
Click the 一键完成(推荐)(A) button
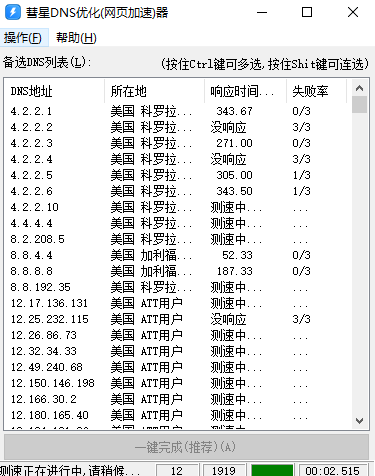tap(186, 447)
